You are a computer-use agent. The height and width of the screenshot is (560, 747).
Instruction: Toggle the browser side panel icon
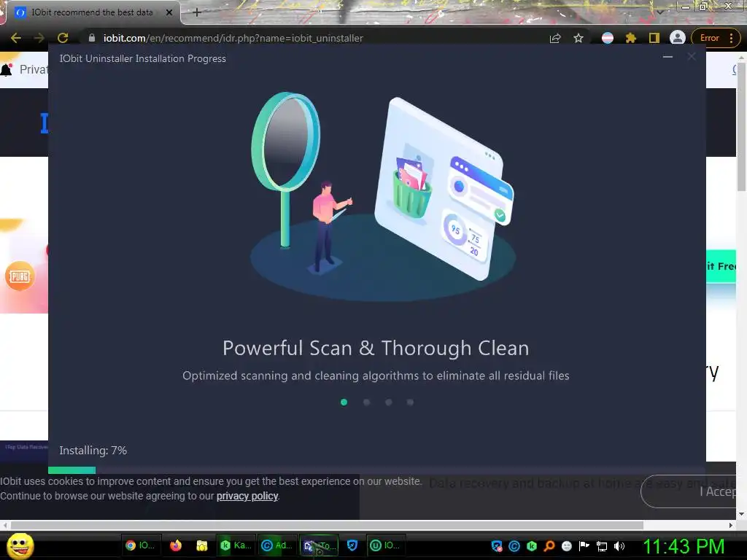click(654, 38)
